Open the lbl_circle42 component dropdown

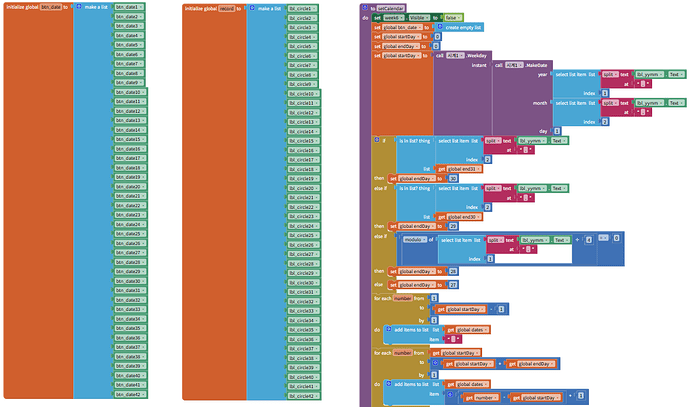pos(319,394)
